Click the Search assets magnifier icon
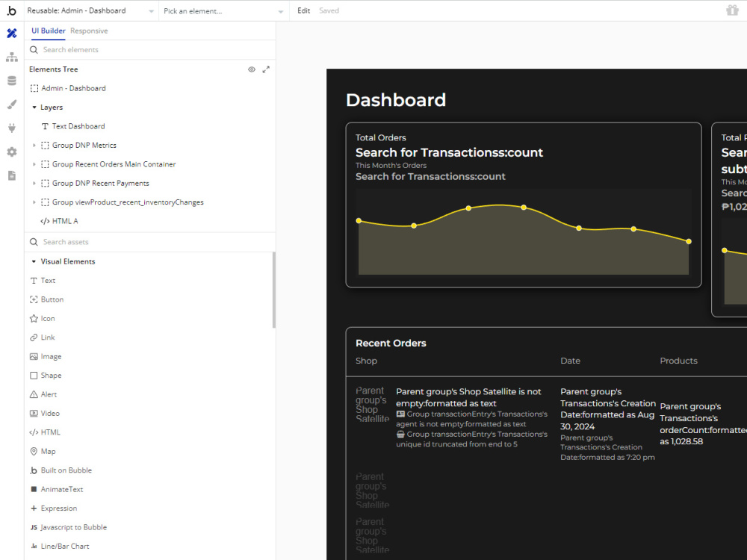 [x=34, y=242]
